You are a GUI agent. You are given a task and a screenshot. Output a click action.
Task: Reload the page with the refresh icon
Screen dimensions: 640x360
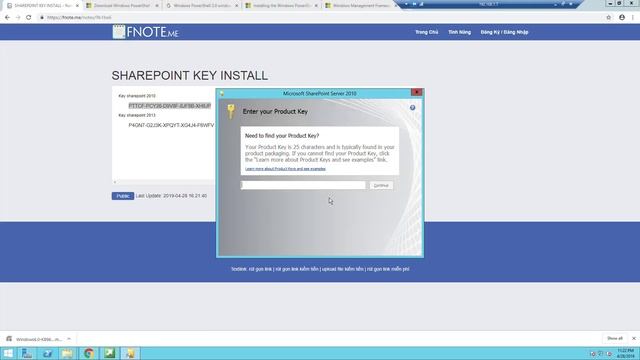point(29,18)
